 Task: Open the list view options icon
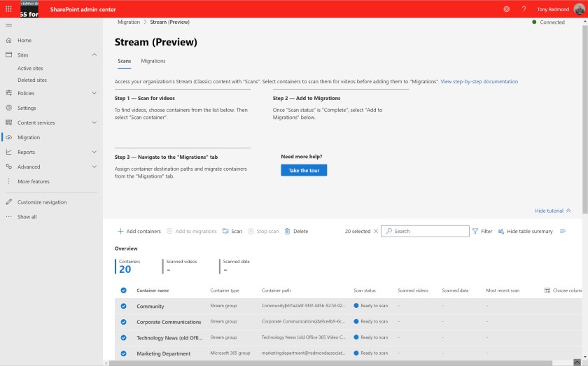coord(563,231)
